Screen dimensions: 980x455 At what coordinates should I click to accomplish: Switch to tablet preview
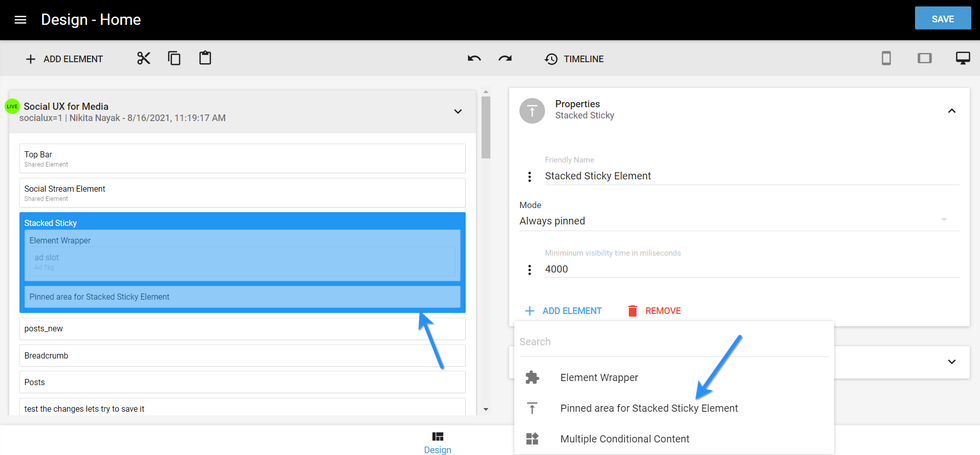(924, 59)
